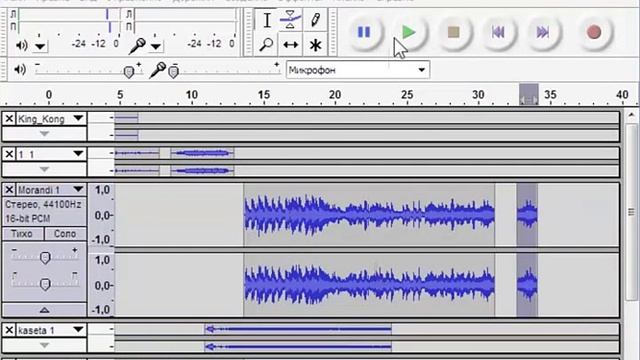Close the King_Kong track

pos(9,119)
